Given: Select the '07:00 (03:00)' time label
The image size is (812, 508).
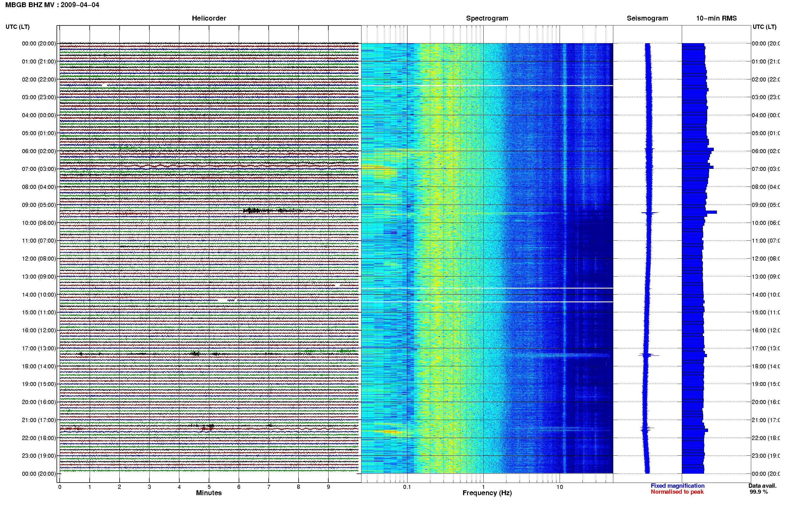Looking at the screenshot, I should click(39, 169).
